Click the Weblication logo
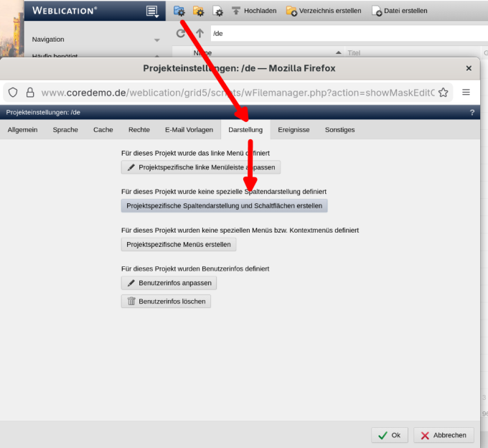Image resolution: width=488 pixels, height=448 pixels. pos(65,11)
